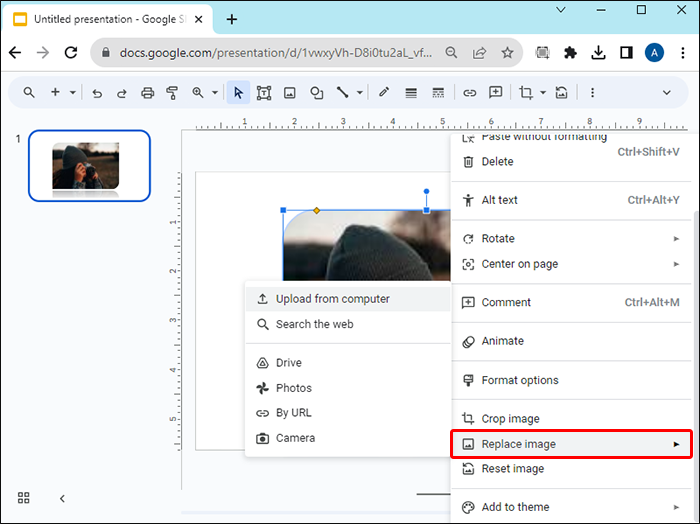
Task: Choose Camera option
Action: (x=348, y=438)
